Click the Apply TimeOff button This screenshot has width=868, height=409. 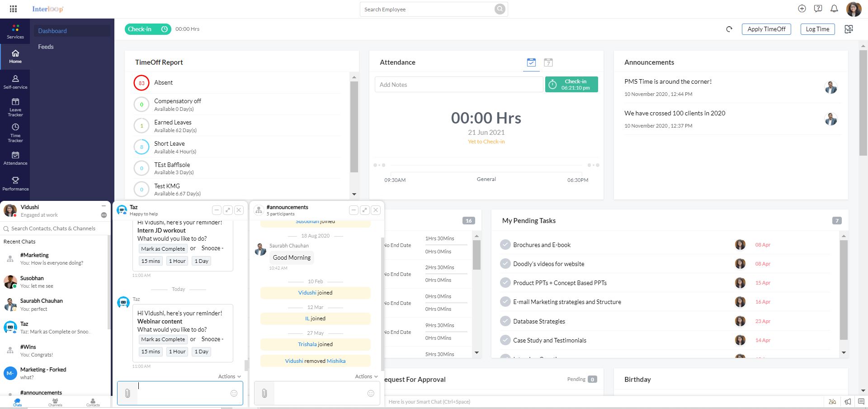pos(766,29)
